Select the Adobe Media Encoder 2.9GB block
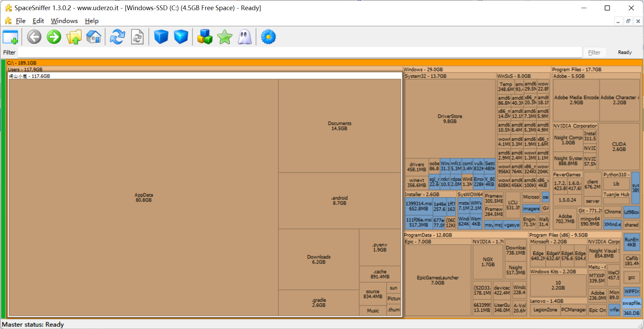Image resolution: width=644 pixels, height=329 pixels. pyautogui.click(x=576, y=100)
